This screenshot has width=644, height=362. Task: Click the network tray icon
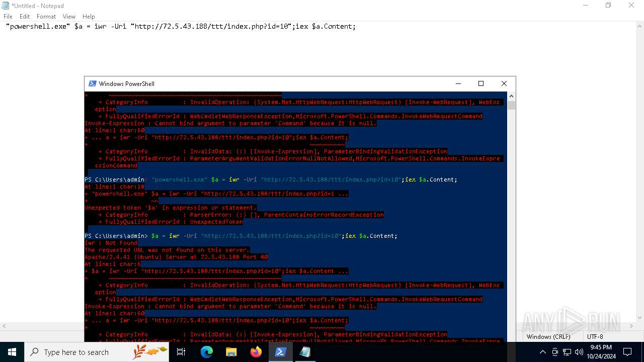567,352
